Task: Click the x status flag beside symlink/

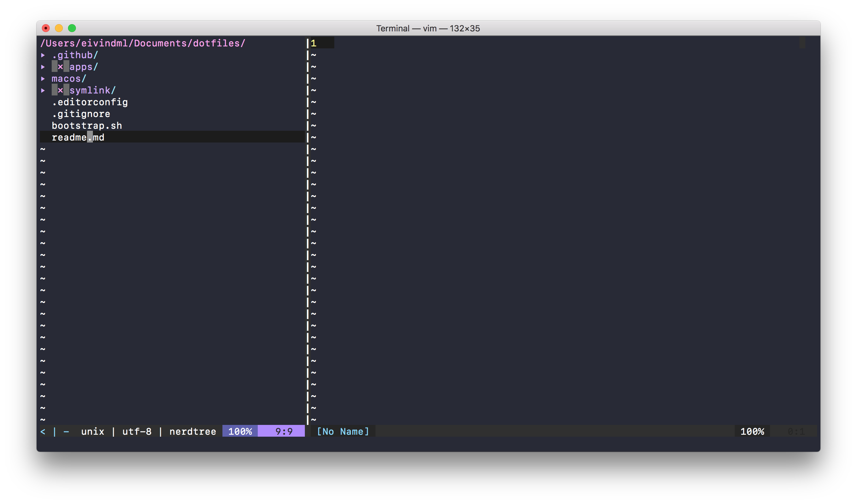Action: point(60,90)
